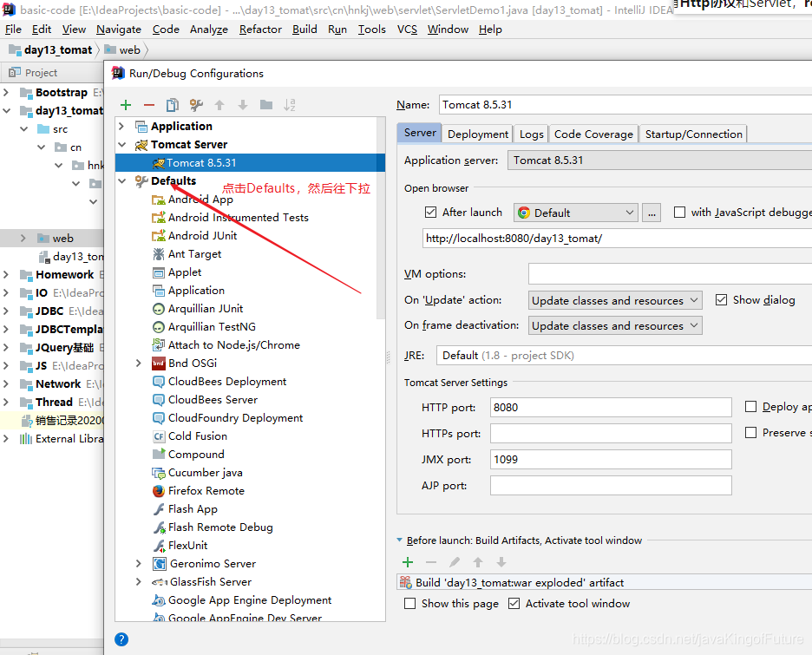Move before launch task down arrow
The image size is (812, 655).
click(x=501, y=562)
